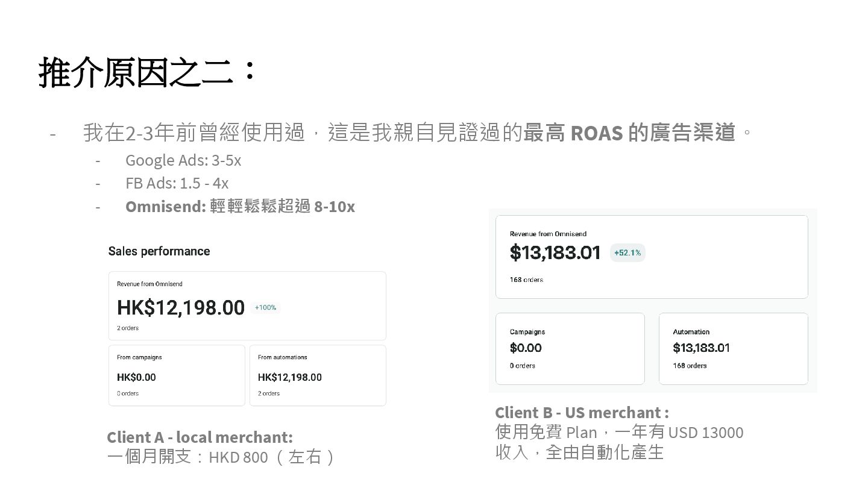Click Revenue from Omnisend label above $13,183.01
The height and width of the screenshot is (488, 868).
[548, 234]
